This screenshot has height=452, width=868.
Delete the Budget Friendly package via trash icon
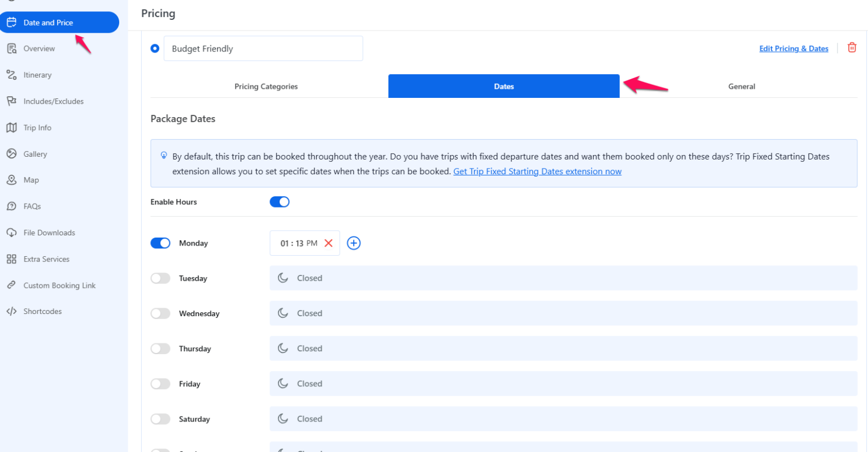pos(852,48)
